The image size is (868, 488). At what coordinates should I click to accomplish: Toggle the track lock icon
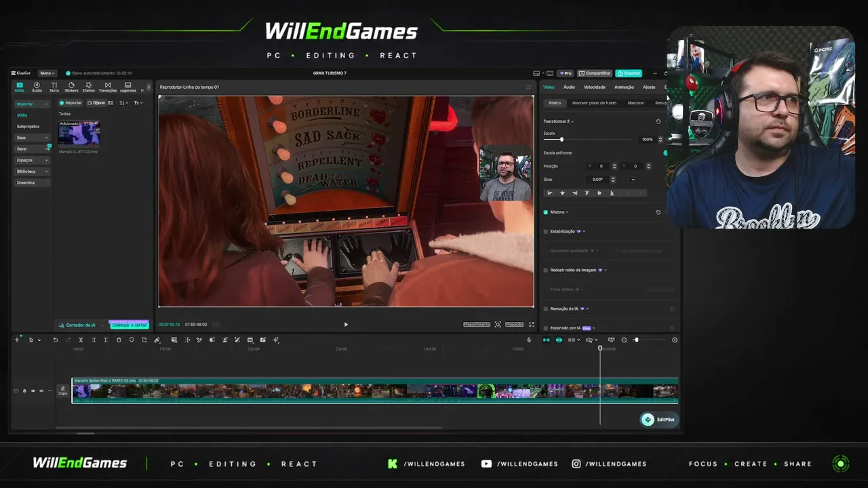[x=24, y=390]
